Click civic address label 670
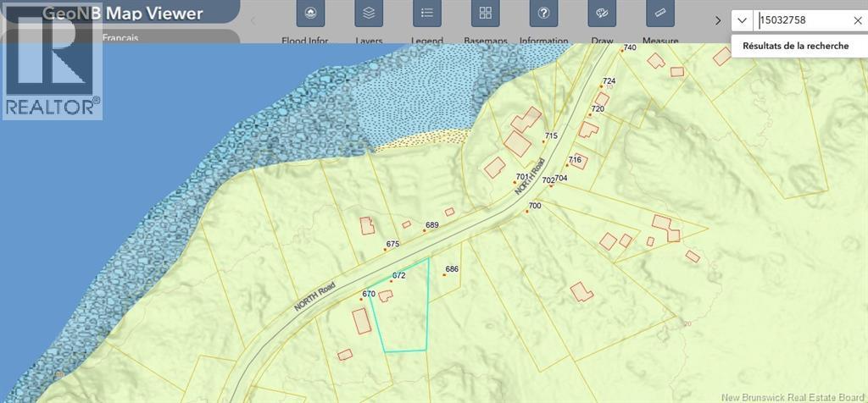868x403 pixels. tap(370, 294)
